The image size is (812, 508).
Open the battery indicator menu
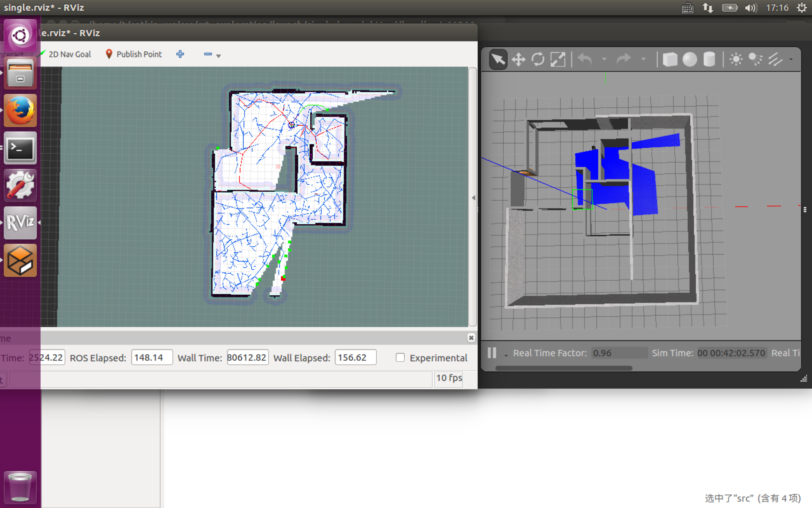(x=730, y=8)
